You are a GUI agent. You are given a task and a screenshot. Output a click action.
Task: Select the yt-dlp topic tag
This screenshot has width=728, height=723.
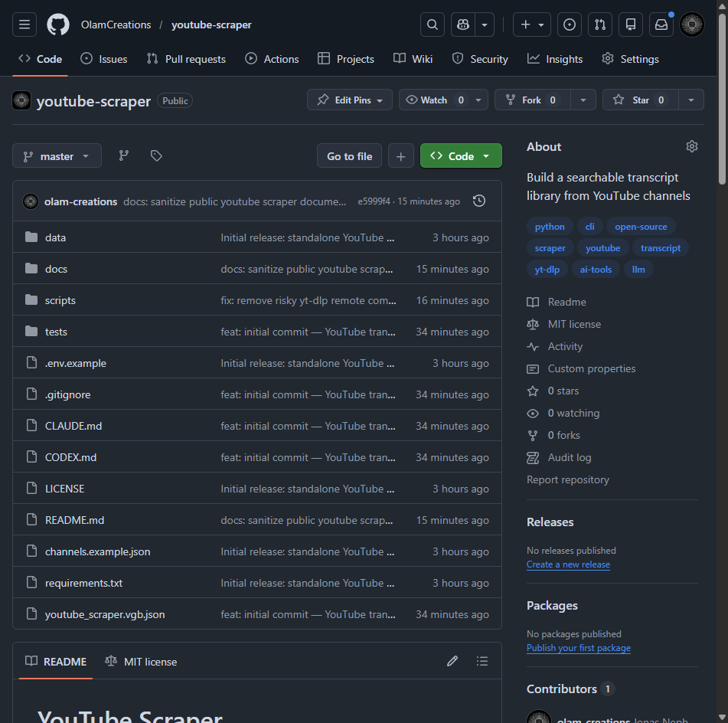[547, 269]
